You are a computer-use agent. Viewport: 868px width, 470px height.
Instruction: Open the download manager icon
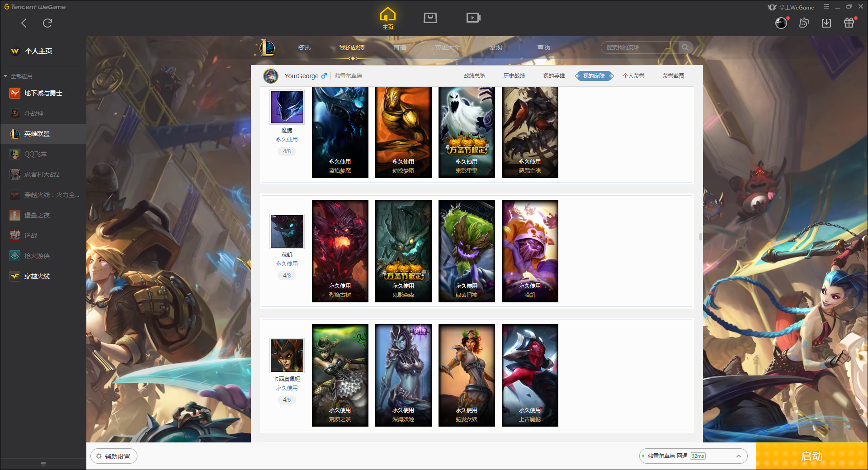pyautogui.click(x=826, y=23)
